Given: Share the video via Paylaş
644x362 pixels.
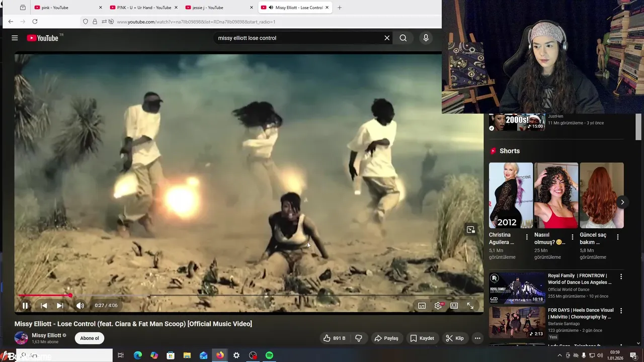Looking at the screenshot, I should (386, 338).
